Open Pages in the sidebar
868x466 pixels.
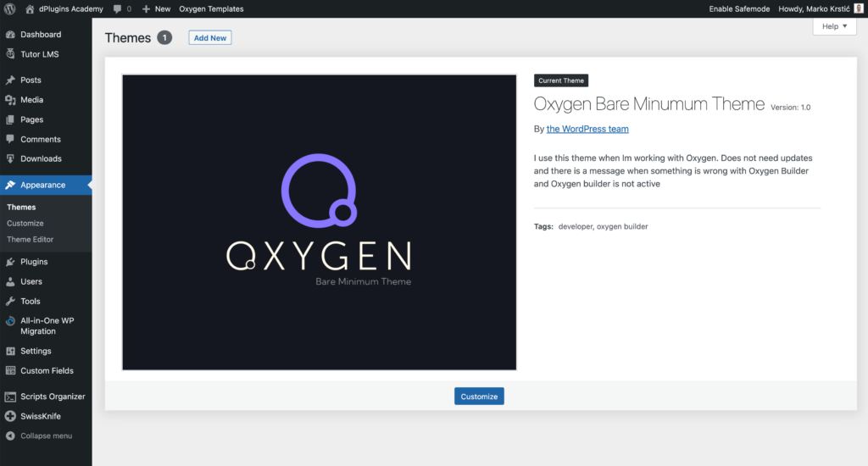coord(46,119)
